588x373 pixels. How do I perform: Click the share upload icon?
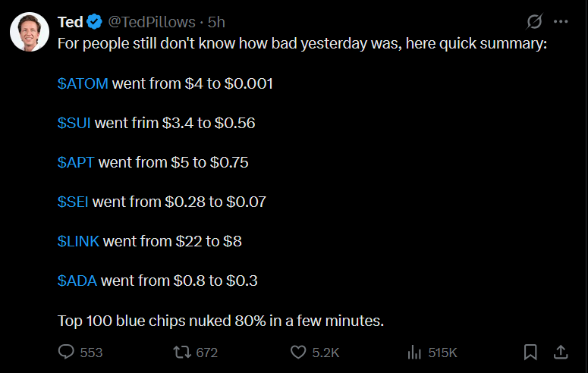(561, 352)
